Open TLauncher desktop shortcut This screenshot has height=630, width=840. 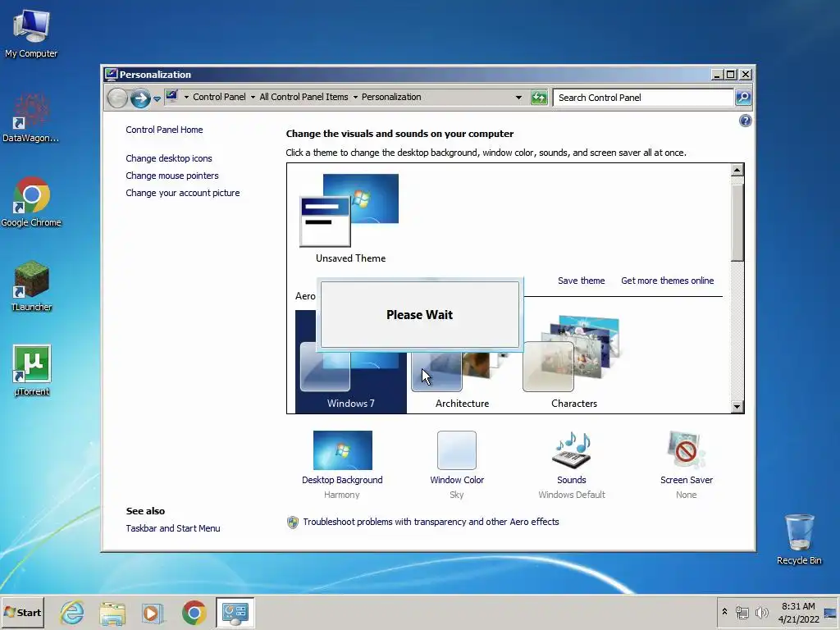[x=31, y=286]
